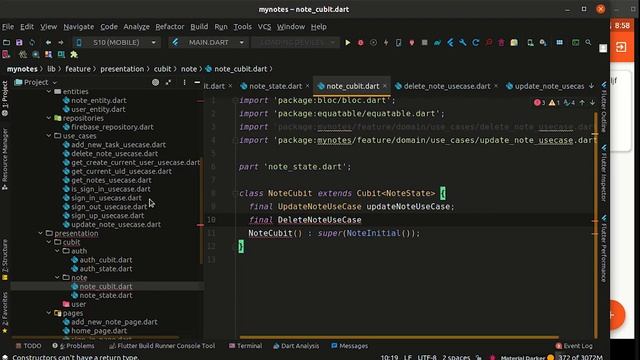This screenshot has width=640, height=360.
Task: Open the Event Log
Action: pyautogui.click(x=573, y=346)
